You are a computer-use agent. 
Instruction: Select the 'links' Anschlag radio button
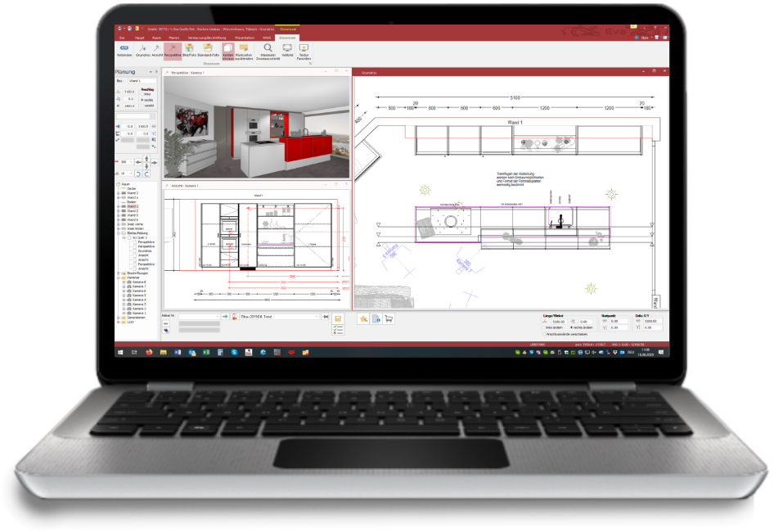143,94
